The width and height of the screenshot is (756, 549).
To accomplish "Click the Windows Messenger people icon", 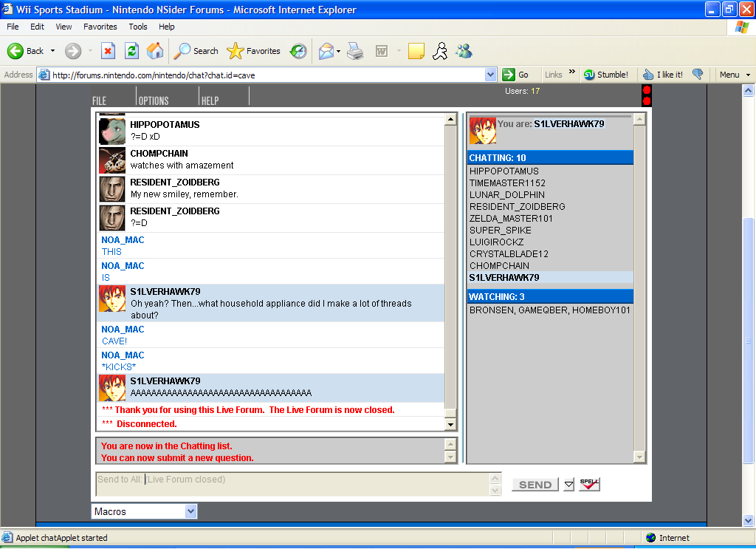I will (x=464, y=51).
